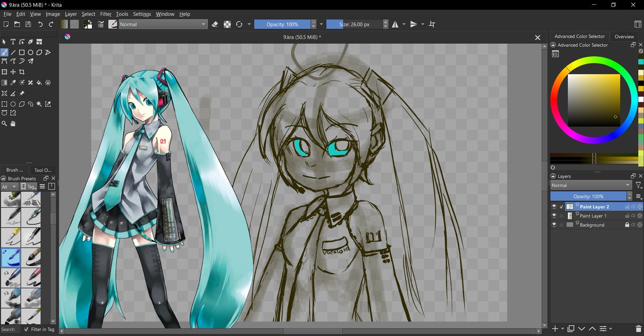Toggle vertical mirror tool
Viewport: 644px width, 336px height.
pos(413,24)
